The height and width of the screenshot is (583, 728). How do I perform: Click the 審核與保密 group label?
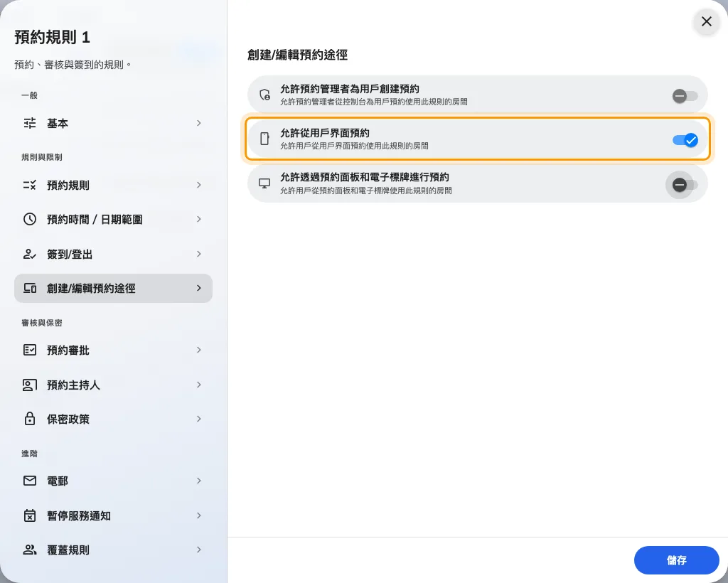42,323
